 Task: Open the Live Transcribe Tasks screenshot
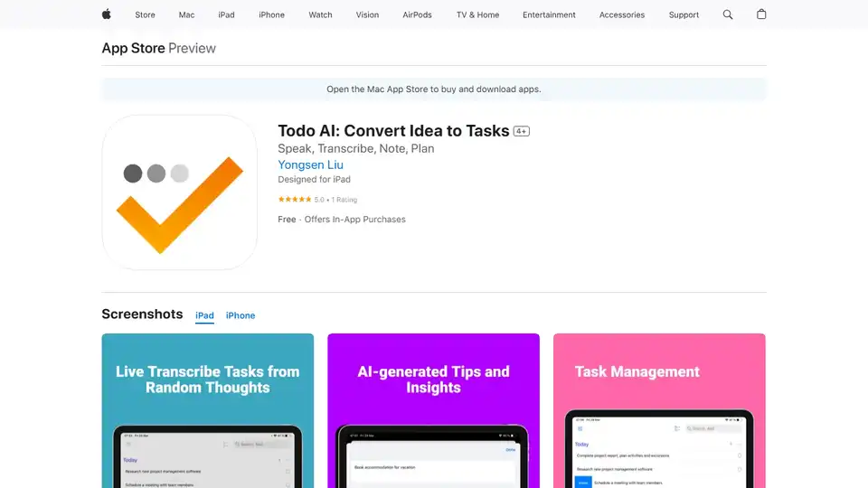tap(208, 410)
